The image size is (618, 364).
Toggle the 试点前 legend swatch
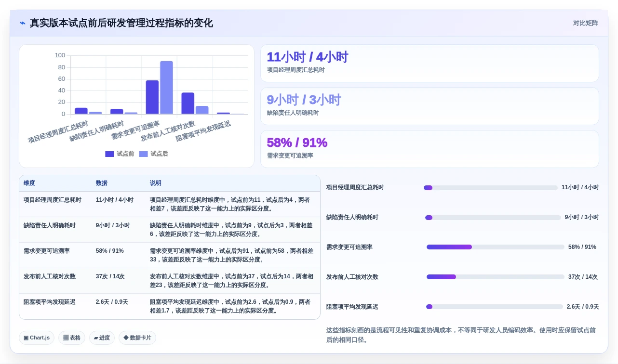(x=109, y=154)
